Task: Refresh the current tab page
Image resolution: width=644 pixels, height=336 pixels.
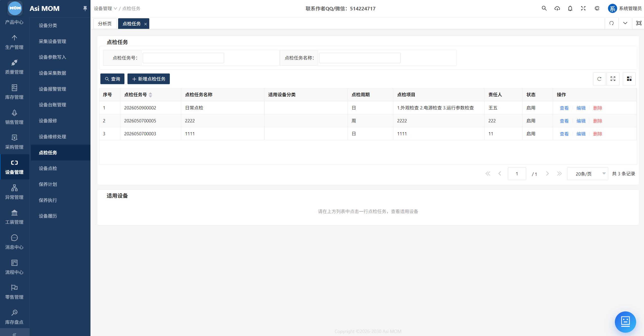Action: pos(612,23)
